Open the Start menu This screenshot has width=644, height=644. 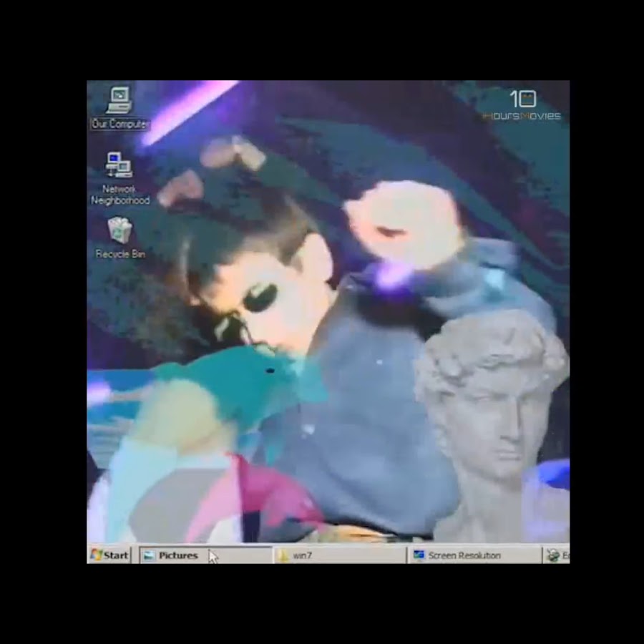109,555
